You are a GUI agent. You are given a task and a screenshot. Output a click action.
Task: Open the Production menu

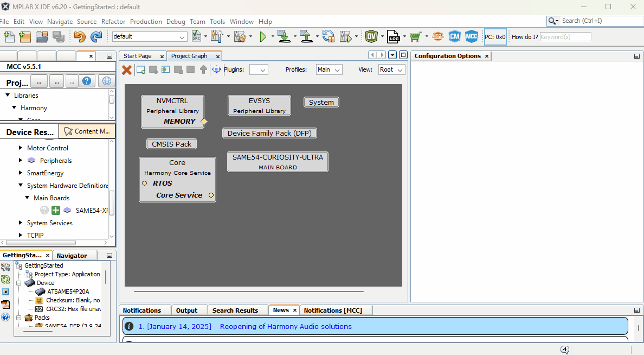coord(146,21)
